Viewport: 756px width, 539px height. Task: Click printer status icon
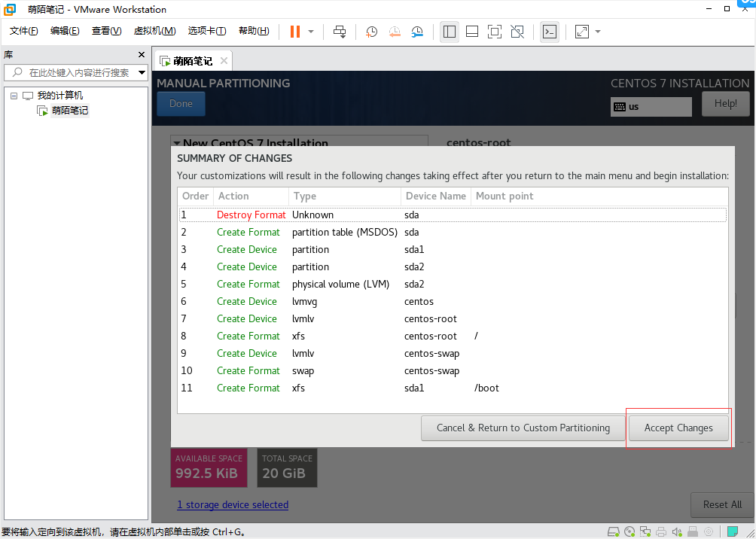661,531
